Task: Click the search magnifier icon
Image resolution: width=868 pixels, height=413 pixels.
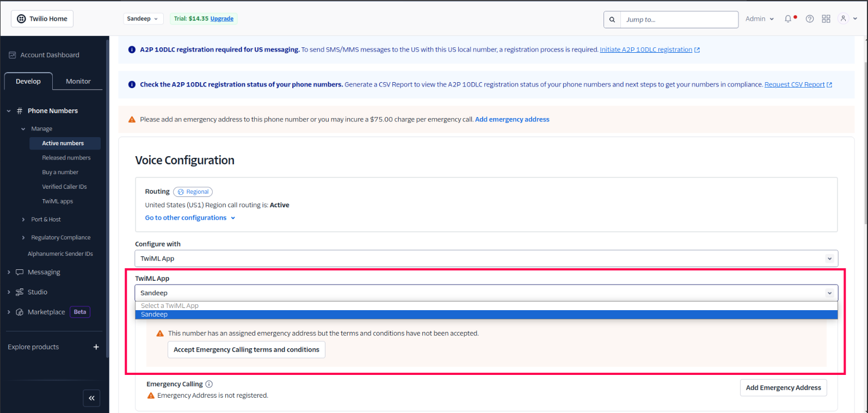Action: pyautogui.click(x=612, y=20)
